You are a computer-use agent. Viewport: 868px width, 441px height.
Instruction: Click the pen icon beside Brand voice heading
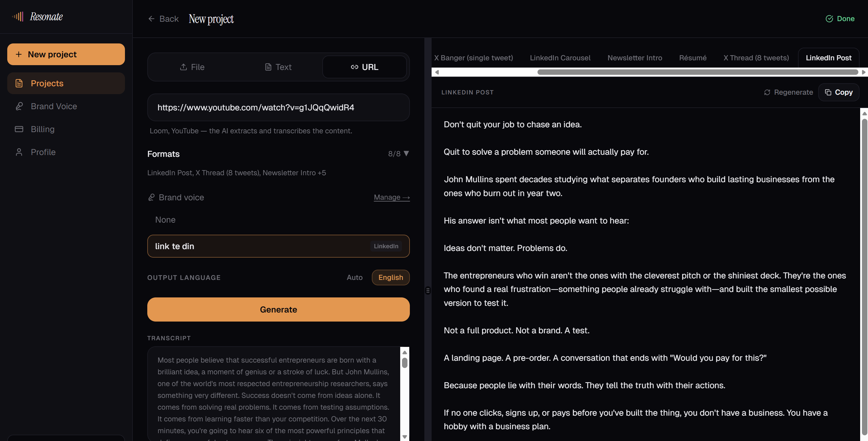[x=151, y=197]
